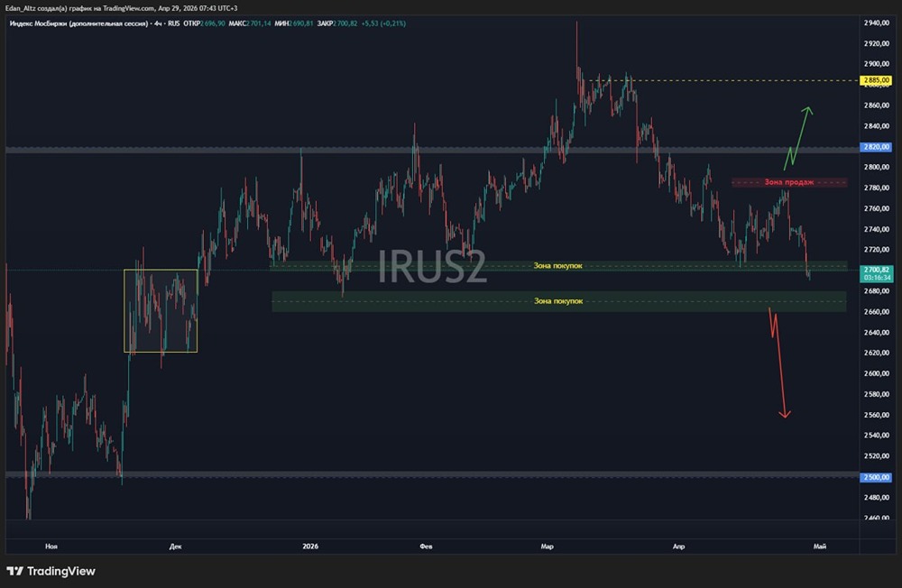Click the 2900,00 price axis tick
902x588 pixels.
876,64
